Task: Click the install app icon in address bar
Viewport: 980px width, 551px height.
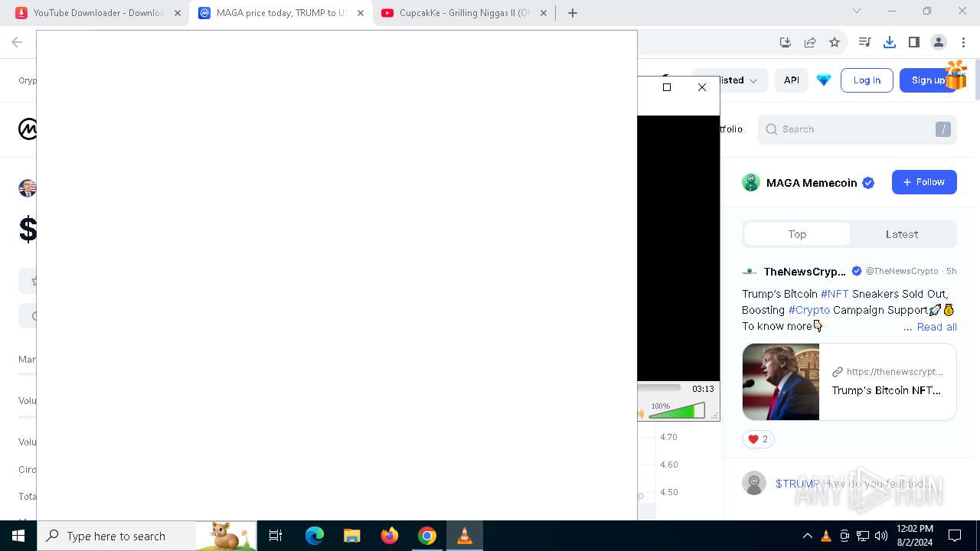Action: pyautogui.click(x=785, y=42)
